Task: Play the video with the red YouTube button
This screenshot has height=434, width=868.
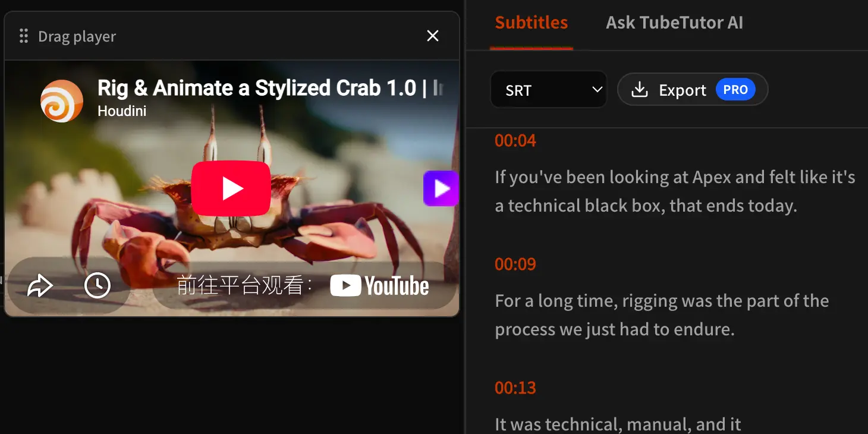Action: coord(231,188)
